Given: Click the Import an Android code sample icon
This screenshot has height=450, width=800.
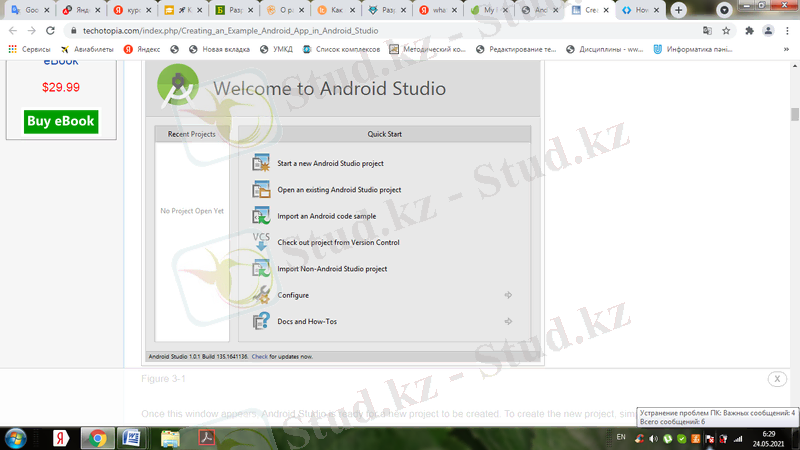Looking at the screenshot, I should click(x=261, y=215).
